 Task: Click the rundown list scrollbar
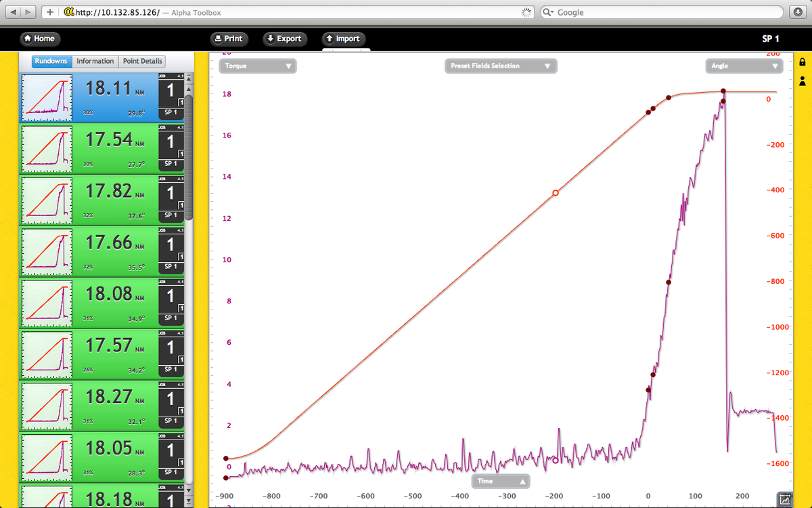pyautogui.click(x=189, y=156)
